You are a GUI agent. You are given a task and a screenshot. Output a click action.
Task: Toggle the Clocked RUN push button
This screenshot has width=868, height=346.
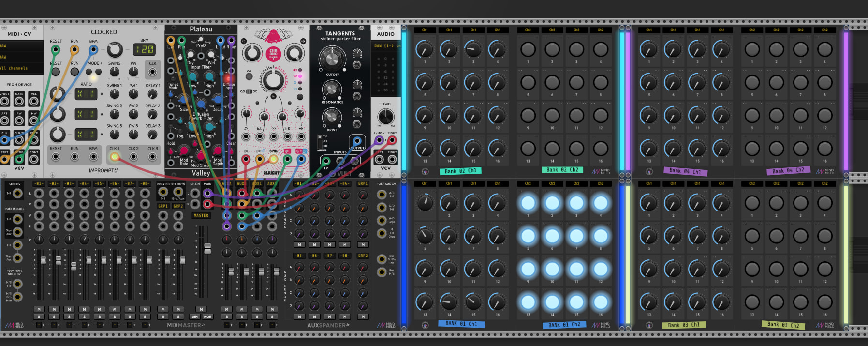(74, 72)
